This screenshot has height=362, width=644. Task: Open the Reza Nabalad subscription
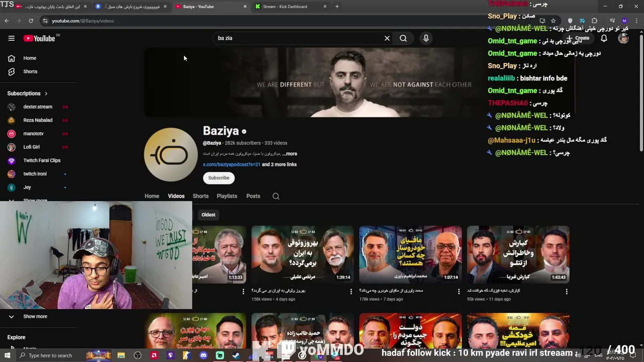coord(38,120)
